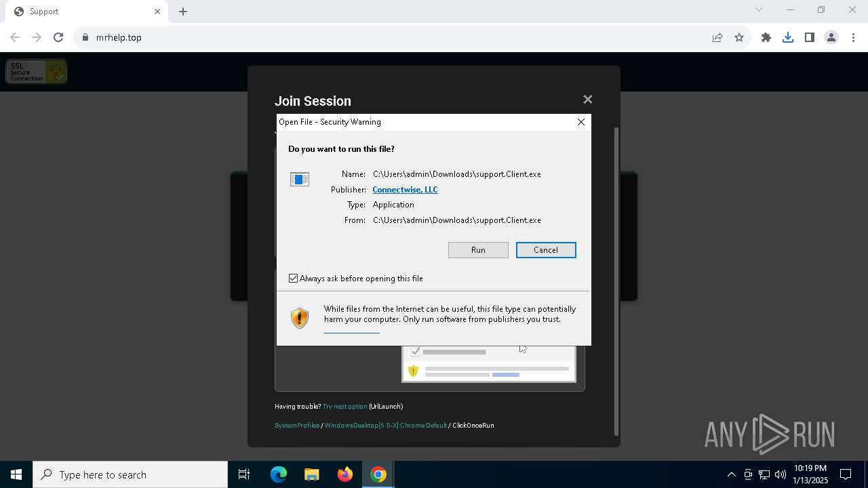Open network icon in system tray

coord(764,474)
